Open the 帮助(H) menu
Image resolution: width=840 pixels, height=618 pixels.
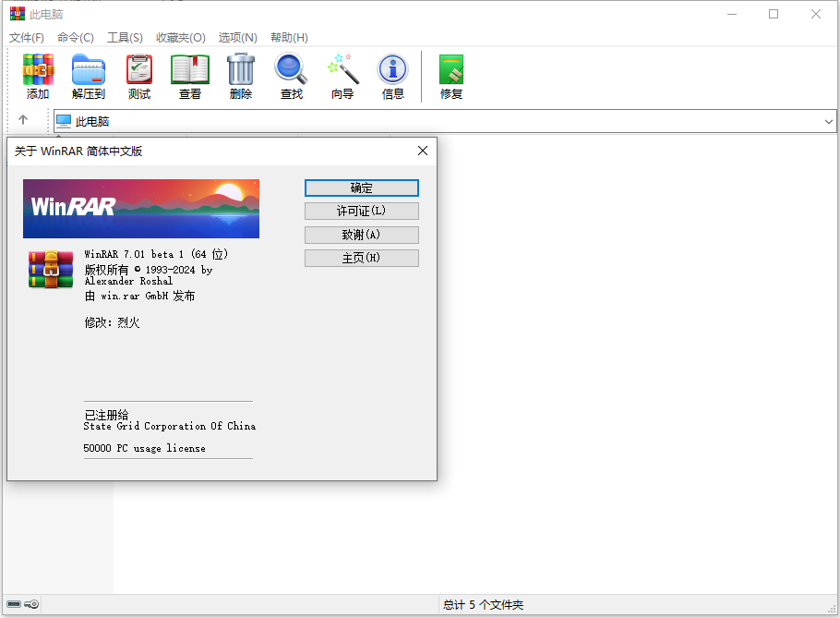(289, 37)
